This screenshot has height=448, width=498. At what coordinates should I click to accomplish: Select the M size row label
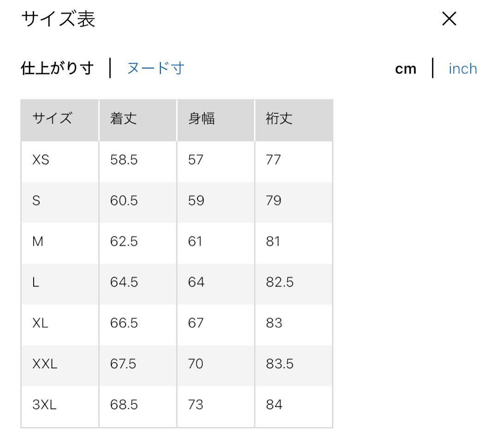click(38, 242)
